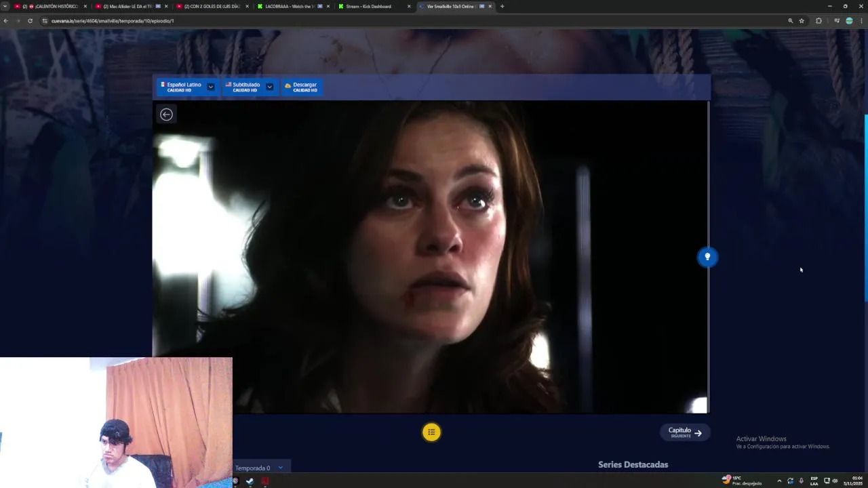Select the Ver Smallville 10x1 Online tab
Viewport: 868px width, 488px height.
click(x=455, y=6)
